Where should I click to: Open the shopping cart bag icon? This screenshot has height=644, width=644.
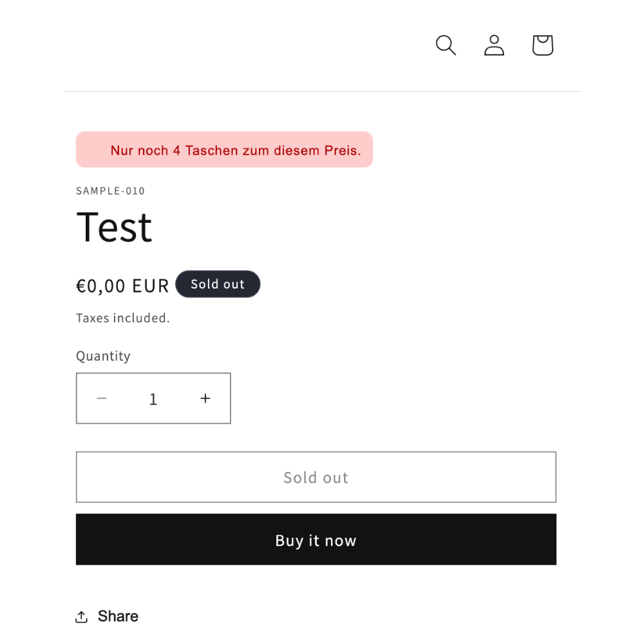(x=542, y=45)
